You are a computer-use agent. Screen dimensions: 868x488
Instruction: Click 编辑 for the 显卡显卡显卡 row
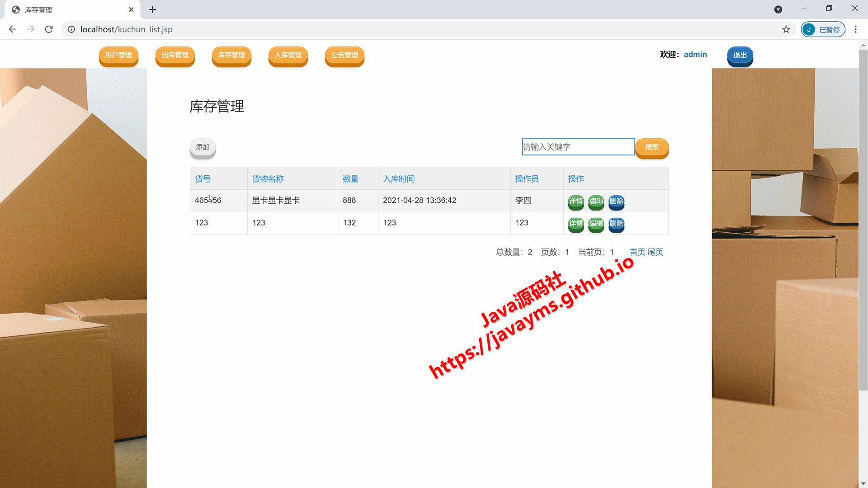click(596, 202)
